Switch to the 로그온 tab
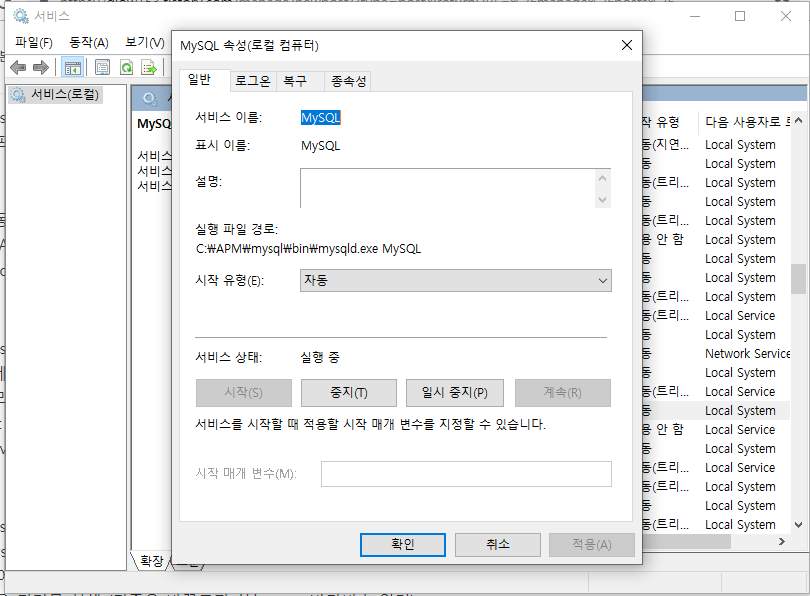Image resolution: width=810 pixels, height=596 pixels. click(253, 81)
